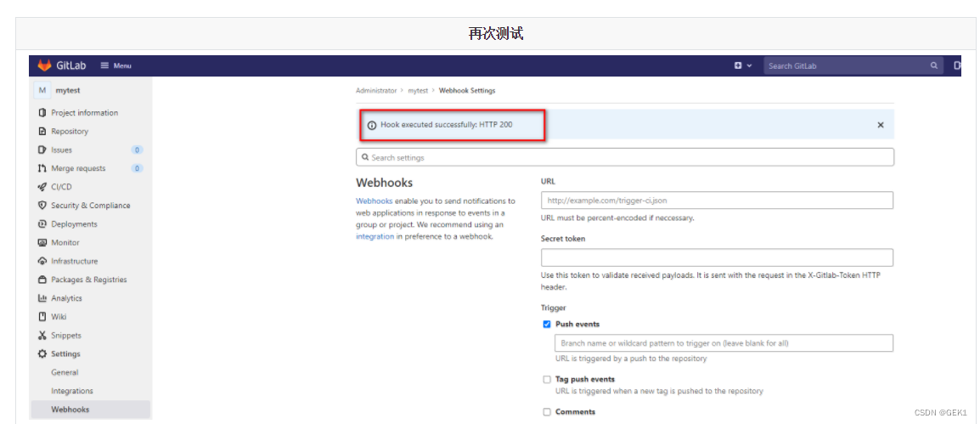Image resolution: width=980 pixels, height=424 pixels.
Task: Click the Snippets scissors icon
Action: 42,335
